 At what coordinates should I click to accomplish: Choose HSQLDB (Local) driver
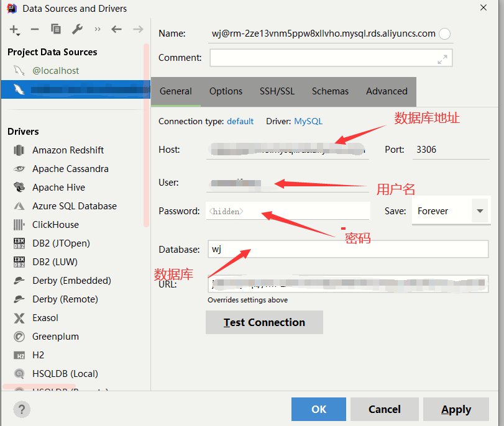(x=65, y=374)
